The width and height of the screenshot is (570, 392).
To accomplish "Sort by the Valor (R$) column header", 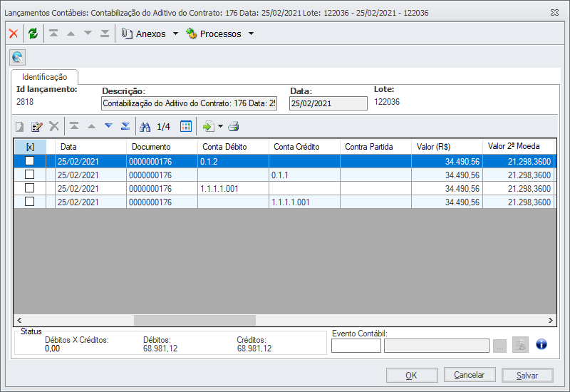I will pyautogui.click(x=447, y=147).
